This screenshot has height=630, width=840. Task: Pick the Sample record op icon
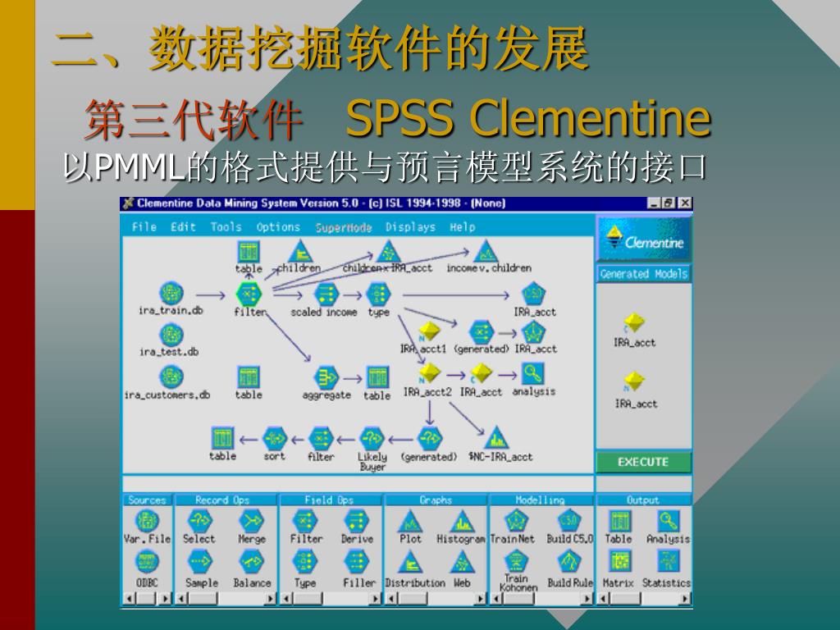pyautogui.click(x=200, y=562)
